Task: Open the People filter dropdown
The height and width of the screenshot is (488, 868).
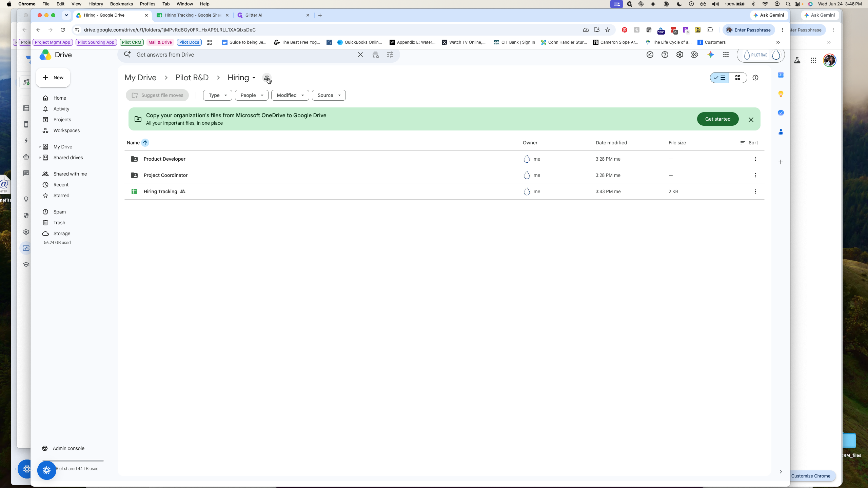Action: pyautogui.click(x=252, y=95)
